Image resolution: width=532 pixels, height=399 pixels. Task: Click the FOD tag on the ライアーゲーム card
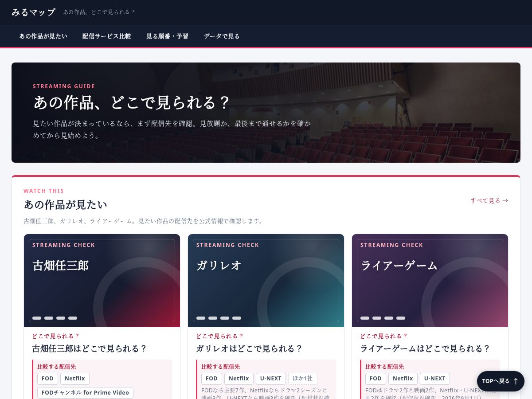point(376,379)
